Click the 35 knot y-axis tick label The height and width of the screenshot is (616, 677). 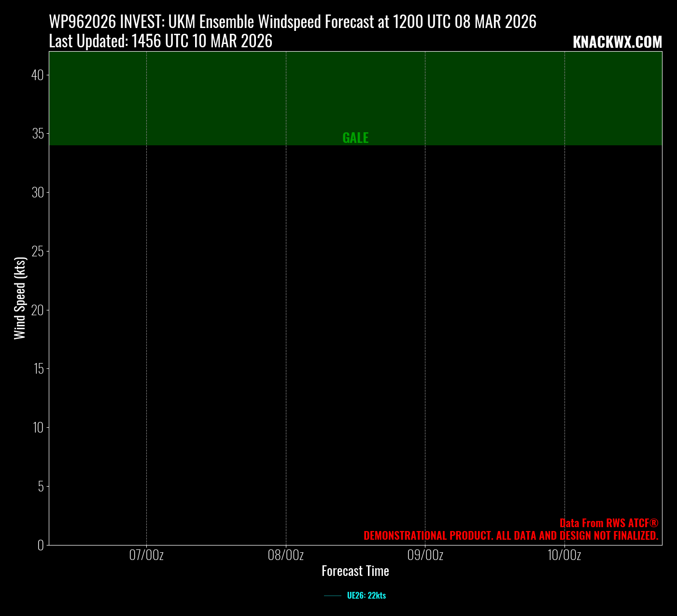[38, 134]
